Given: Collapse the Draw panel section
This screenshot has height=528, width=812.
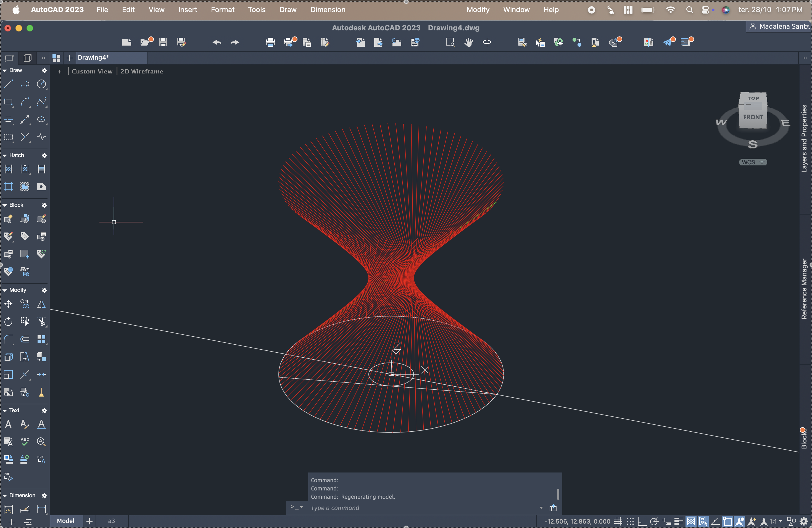Looking at the screenshot, I should point(5,70).
